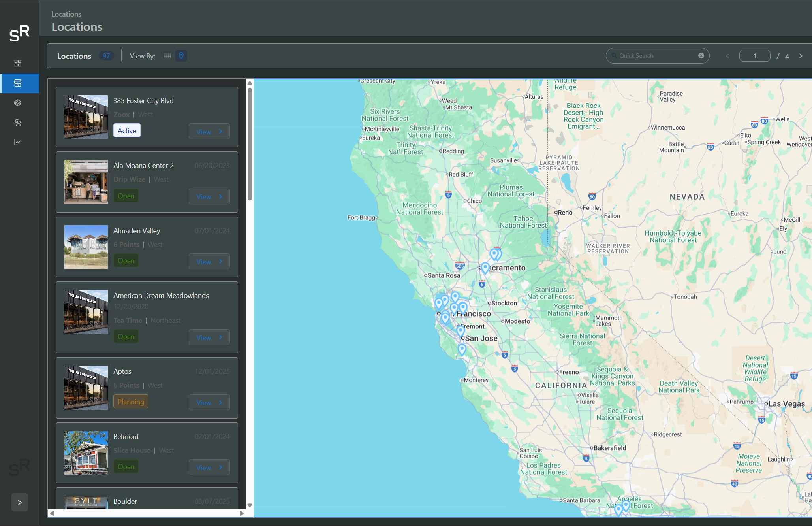Switch to map pin view

[x=181, y=56]
